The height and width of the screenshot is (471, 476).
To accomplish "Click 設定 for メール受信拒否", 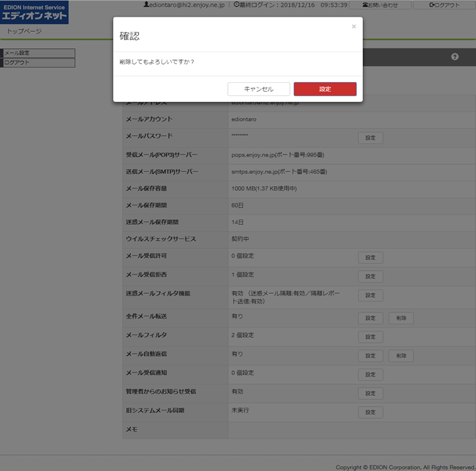I will (370, 277).
